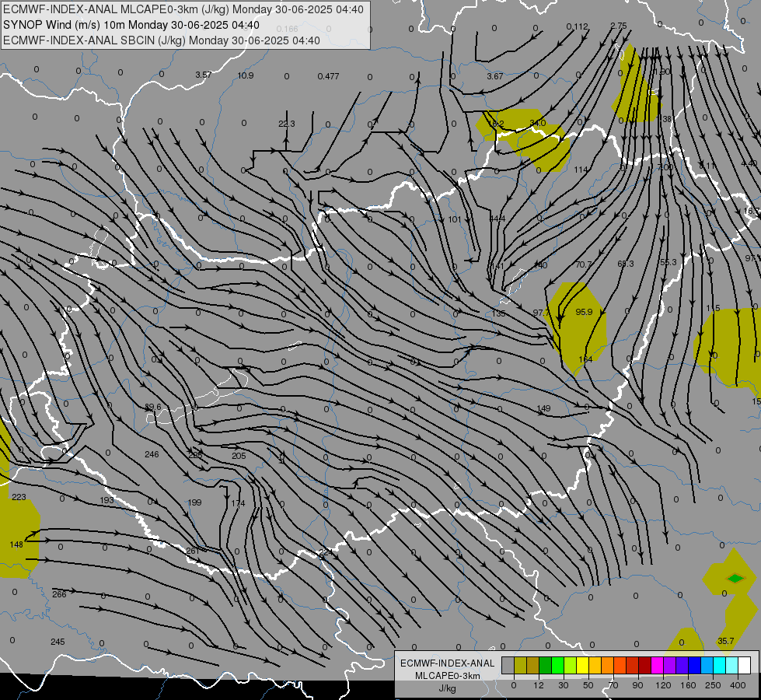
Task: Click map value 224
Action: pos(326,552)
